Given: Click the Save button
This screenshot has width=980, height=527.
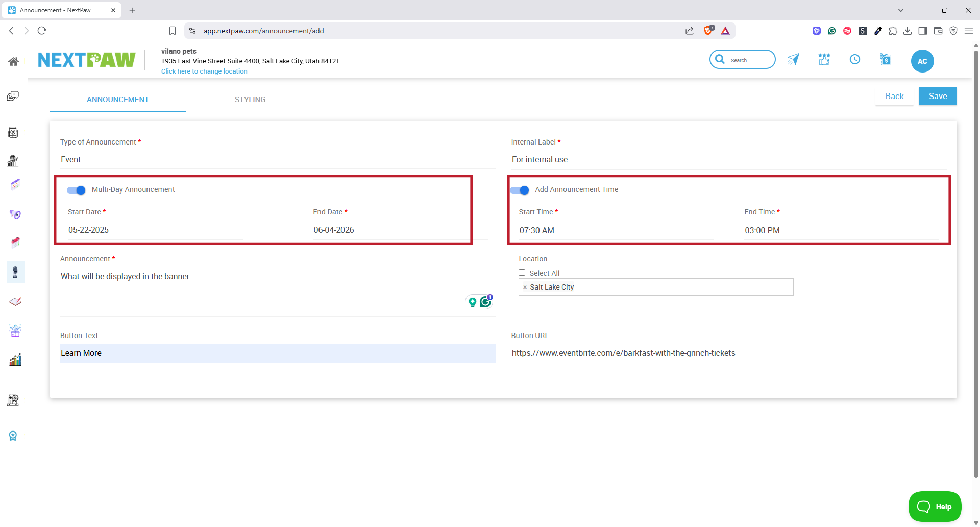Looking at the screenshot, I should pyautogui.click(x=938, y=96).
